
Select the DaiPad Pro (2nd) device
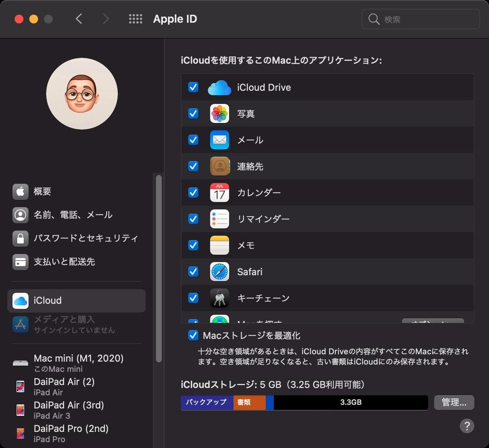pyautogui.click(x=76, y=433)
